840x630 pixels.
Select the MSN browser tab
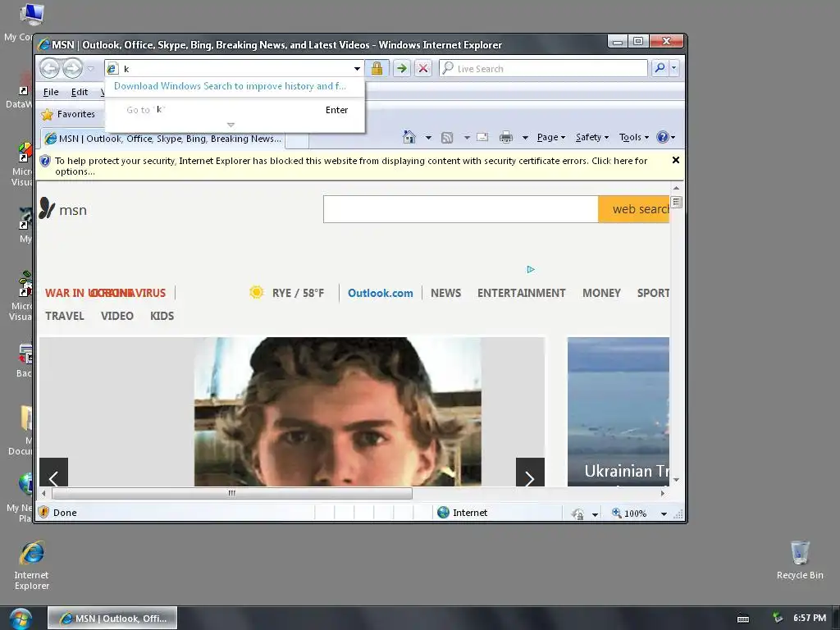[x=162, y=139]
